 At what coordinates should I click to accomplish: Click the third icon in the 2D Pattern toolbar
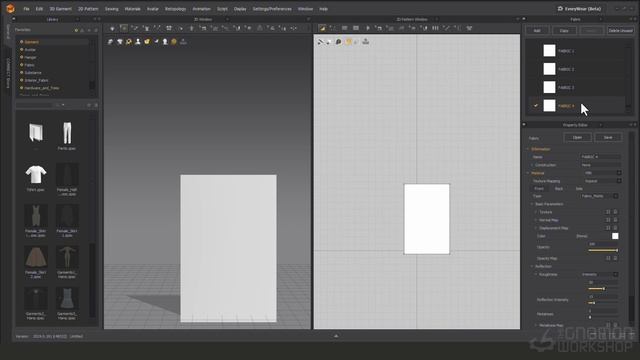point(344,28)
